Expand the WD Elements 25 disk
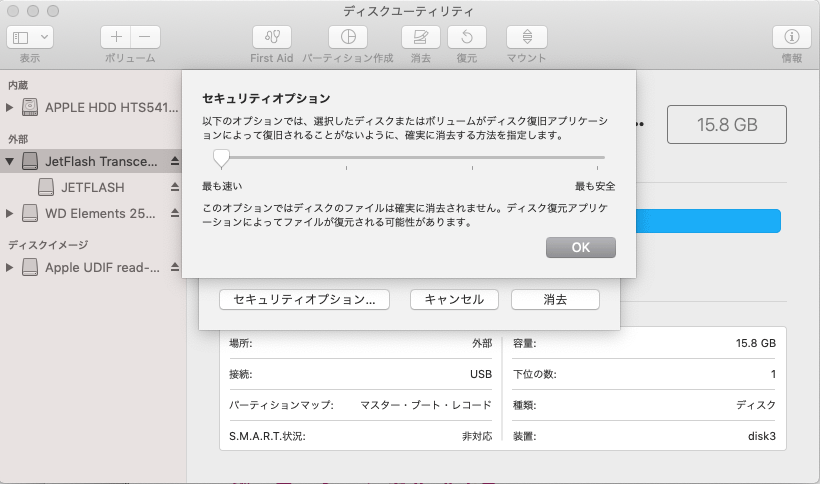Image resolution: width=820 pixels, height=484 pixels. coord(9,213)
